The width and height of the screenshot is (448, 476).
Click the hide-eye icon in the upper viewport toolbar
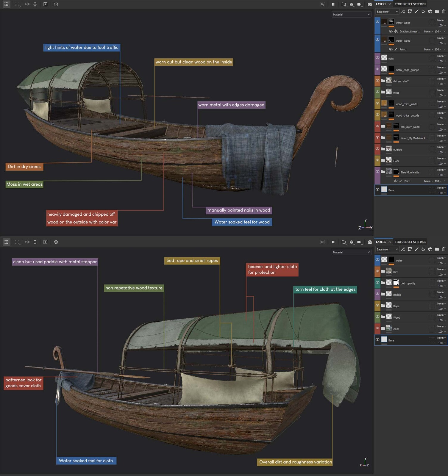322,4
